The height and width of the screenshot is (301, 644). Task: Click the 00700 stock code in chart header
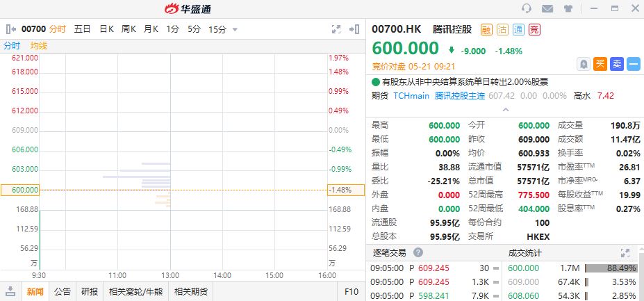point(33,29)
